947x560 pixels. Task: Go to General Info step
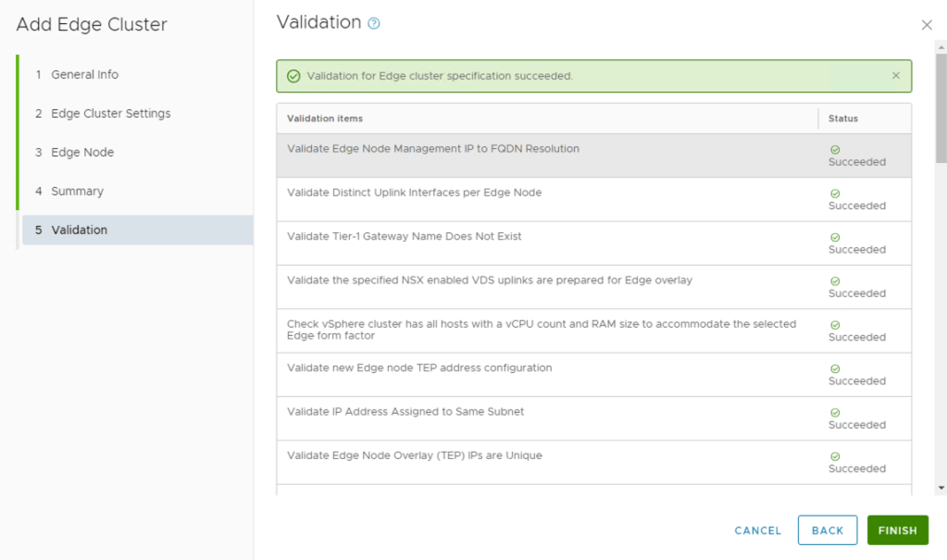(84, 74)
